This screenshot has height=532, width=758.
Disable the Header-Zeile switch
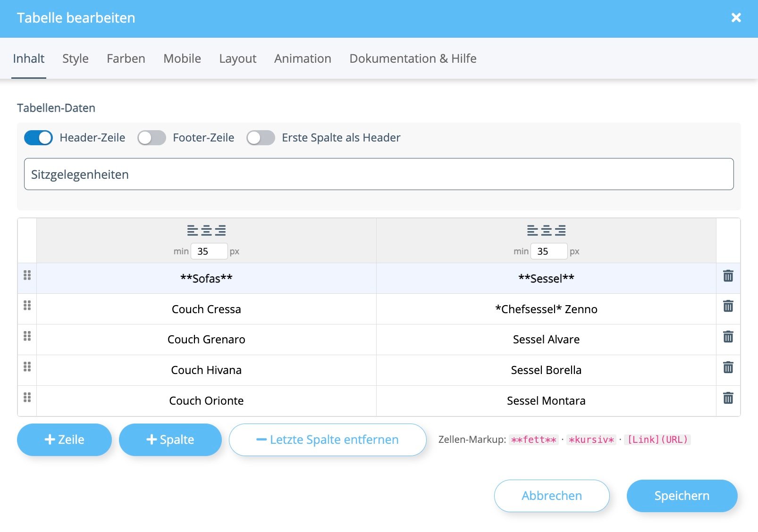click(x=38, y=138)
